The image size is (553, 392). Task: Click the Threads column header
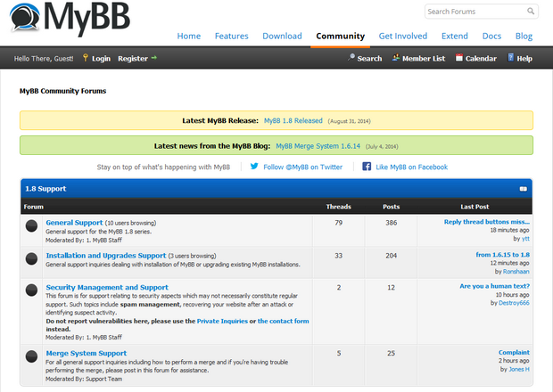click(x=339, y=207)
